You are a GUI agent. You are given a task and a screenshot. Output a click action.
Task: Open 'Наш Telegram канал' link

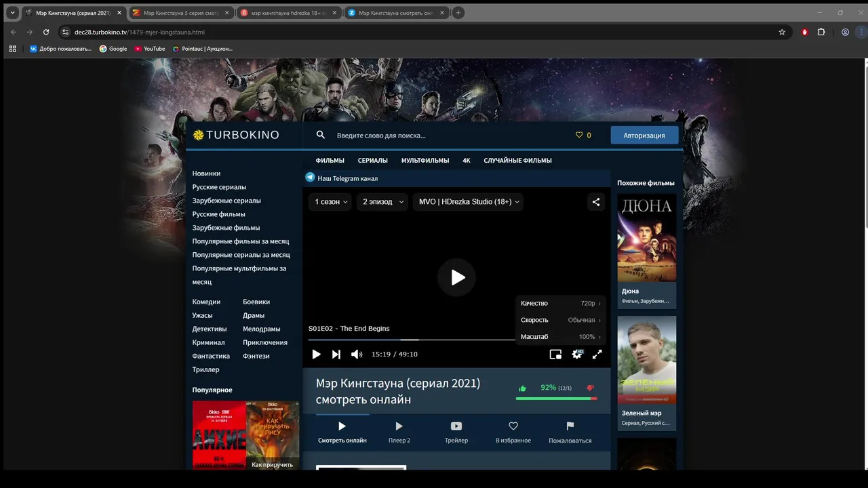348,178
